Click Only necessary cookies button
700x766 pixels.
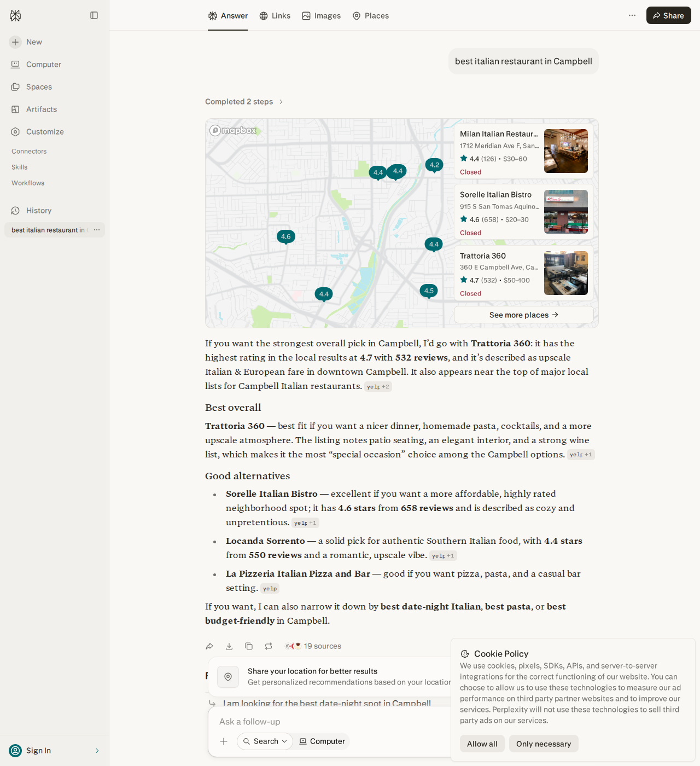coord(544,744)
